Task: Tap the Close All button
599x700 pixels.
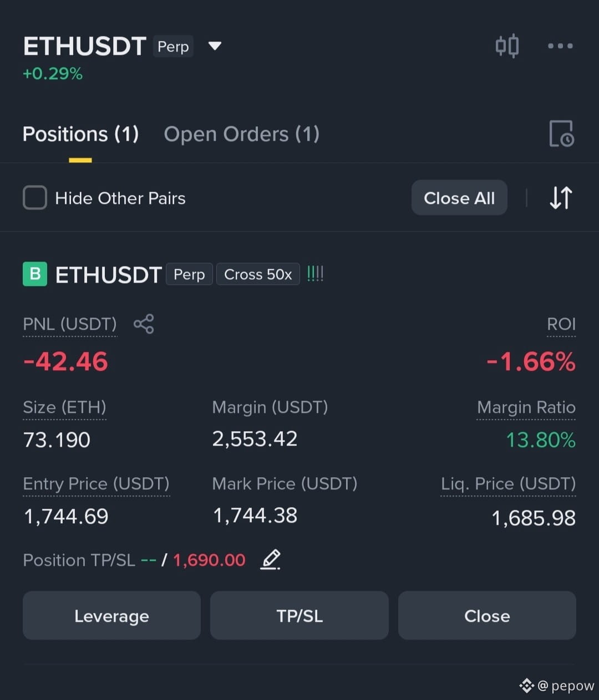Action: coord(459,198)
